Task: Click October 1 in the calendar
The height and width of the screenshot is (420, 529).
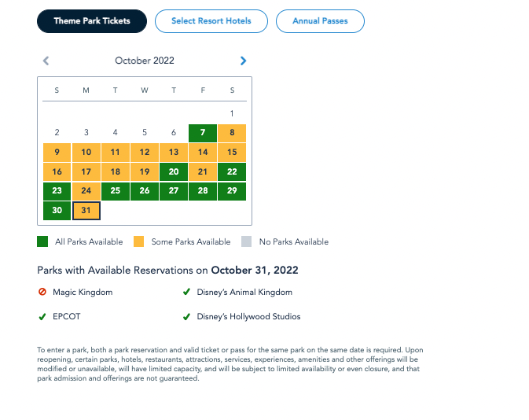Action: click(x=232, y=113)
